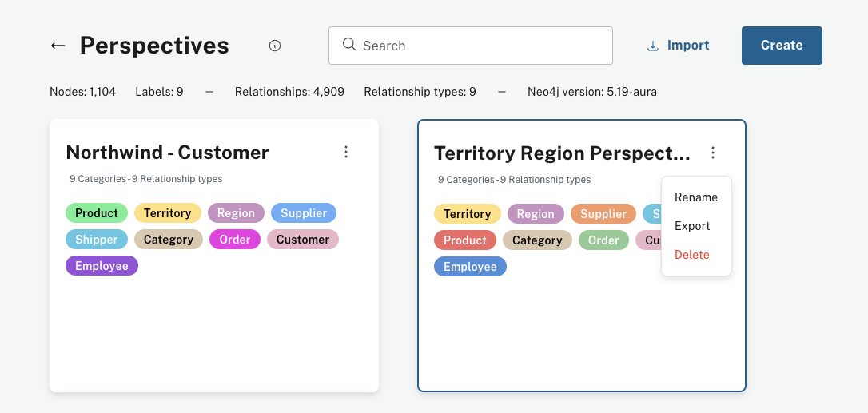Screen dimensions: 868x413
Task: Click the Import download icon
Action: (x=653, y=46)
